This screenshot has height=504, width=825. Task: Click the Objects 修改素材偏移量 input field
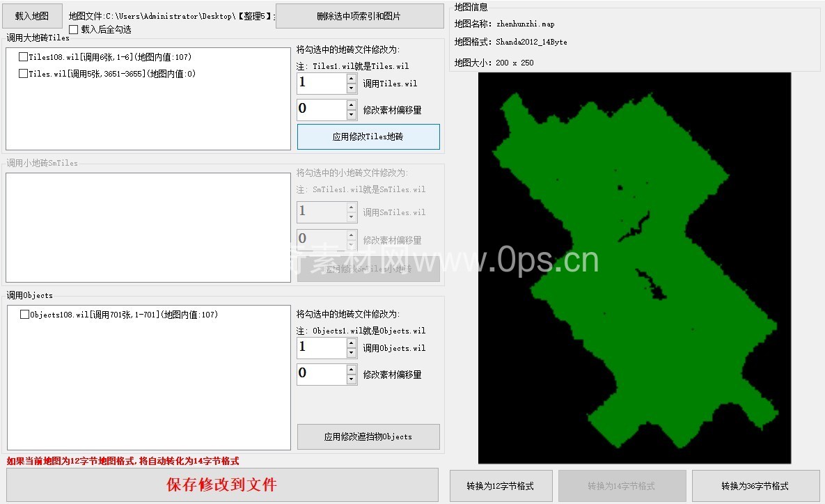click(x=321, y=374)
